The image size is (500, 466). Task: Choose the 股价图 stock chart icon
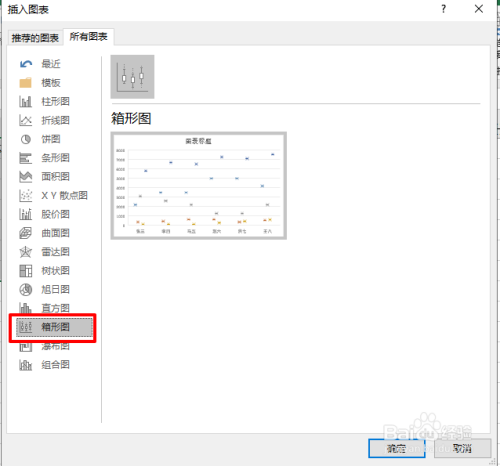(x=26, y=214)
